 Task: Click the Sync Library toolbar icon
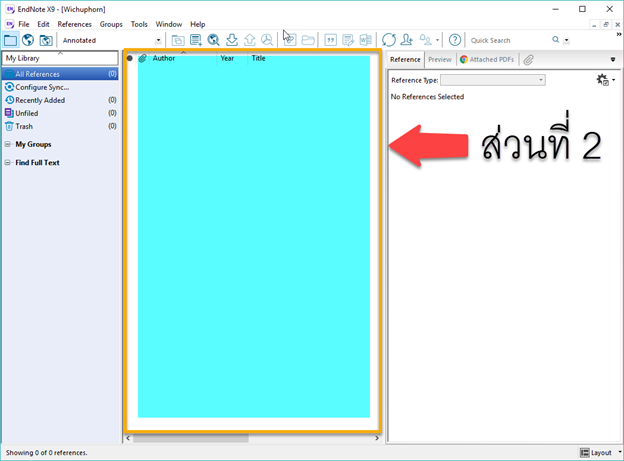(389, 40)
